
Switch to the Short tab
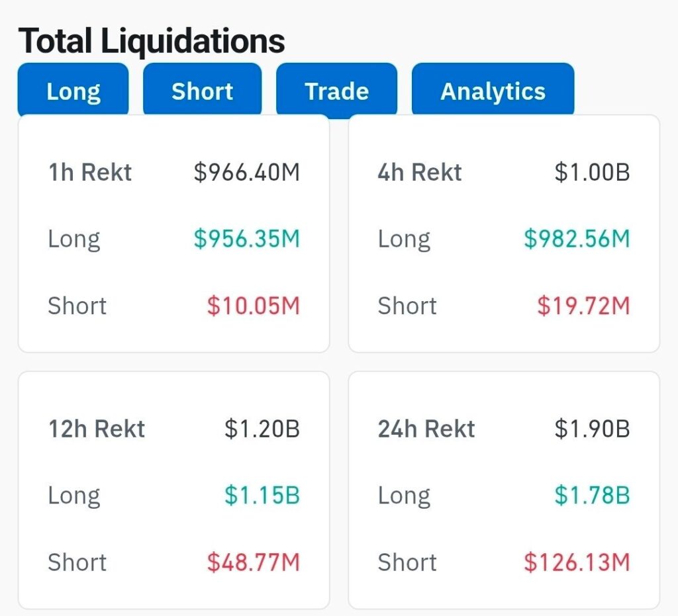click(202, 91)
